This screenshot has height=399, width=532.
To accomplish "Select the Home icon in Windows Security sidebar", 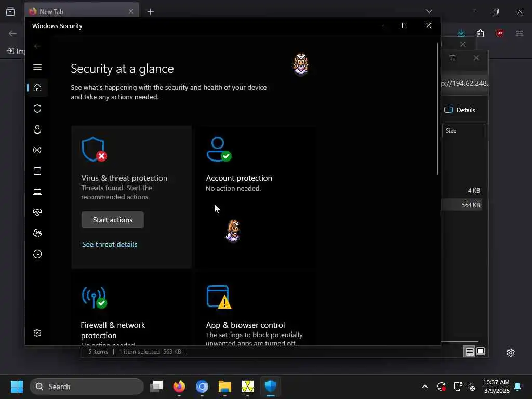I will pyautogui.click(x=37, y=88).
